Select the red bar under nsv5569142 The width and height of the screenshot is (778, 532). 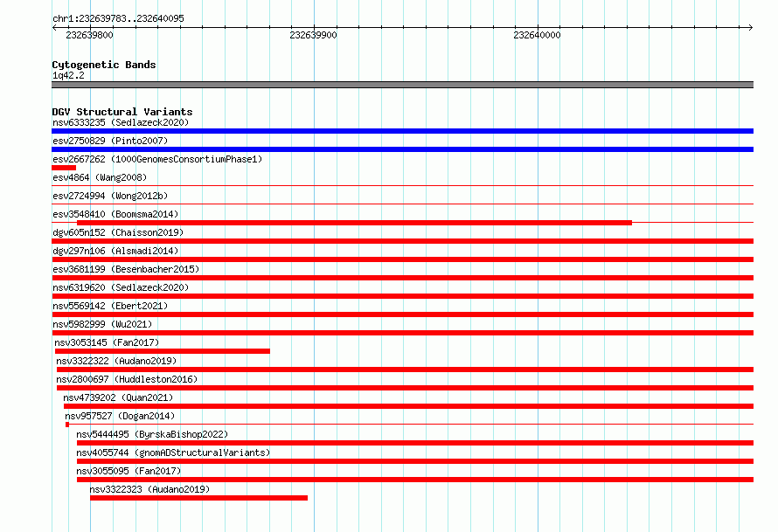click(402, 314)
